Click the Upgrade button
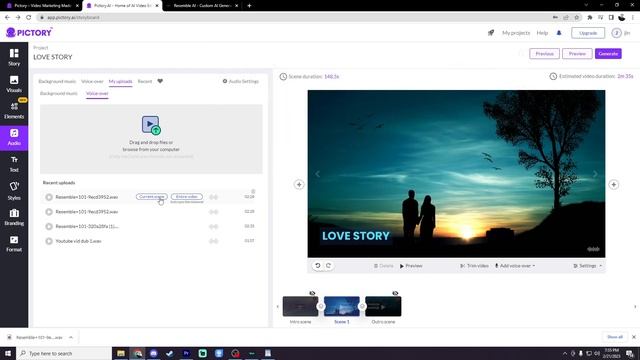The height and width of the screenshot is (360, 640). pyautogui.click(x=588, y=33)
